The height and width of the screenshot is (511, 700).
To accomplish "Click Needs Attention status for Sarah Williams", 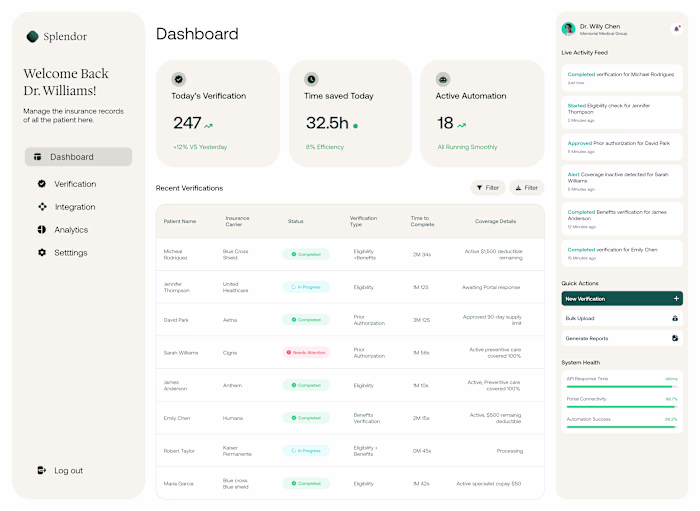I will coord(306,353).
